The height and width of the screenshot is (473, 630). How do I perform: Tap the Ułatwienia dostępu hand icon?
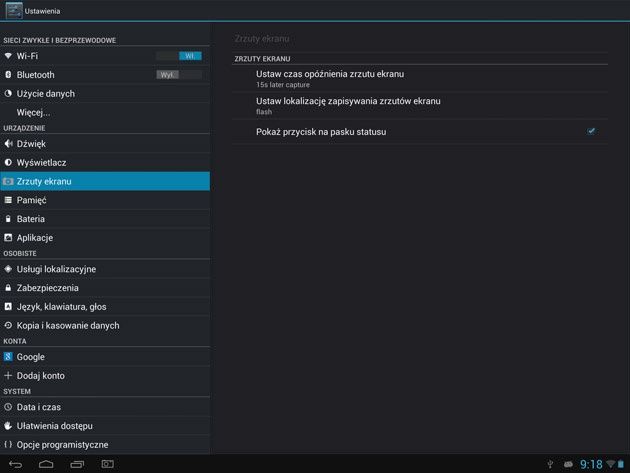pyautogui.click(x=8, y=426)
